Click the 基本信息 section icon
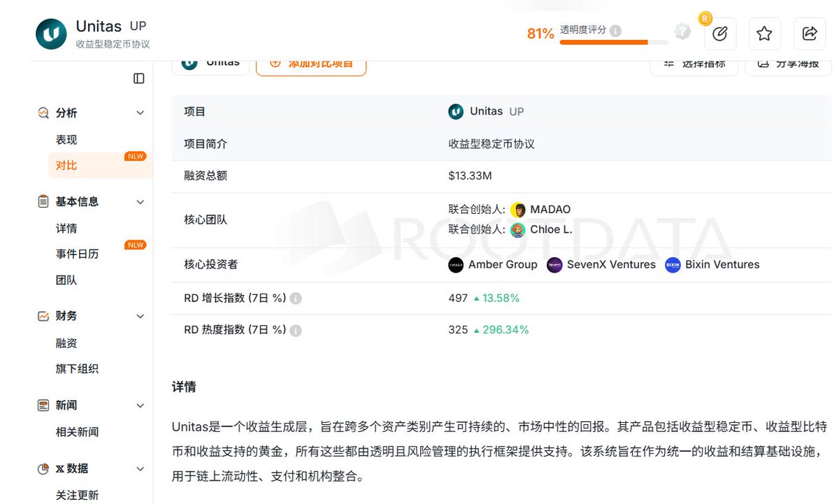 tap(43, 201)
